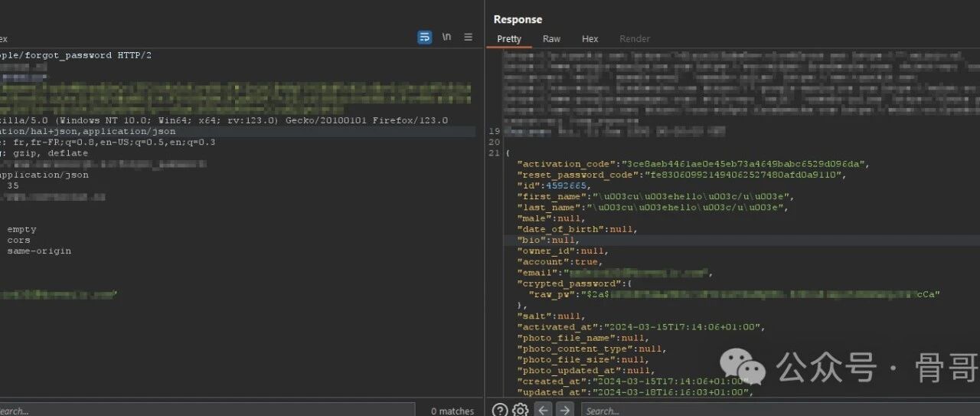The height and width of the screenshot is (416, 980).
Task: Click the "account":true line
Action: (x=560, y=262)
